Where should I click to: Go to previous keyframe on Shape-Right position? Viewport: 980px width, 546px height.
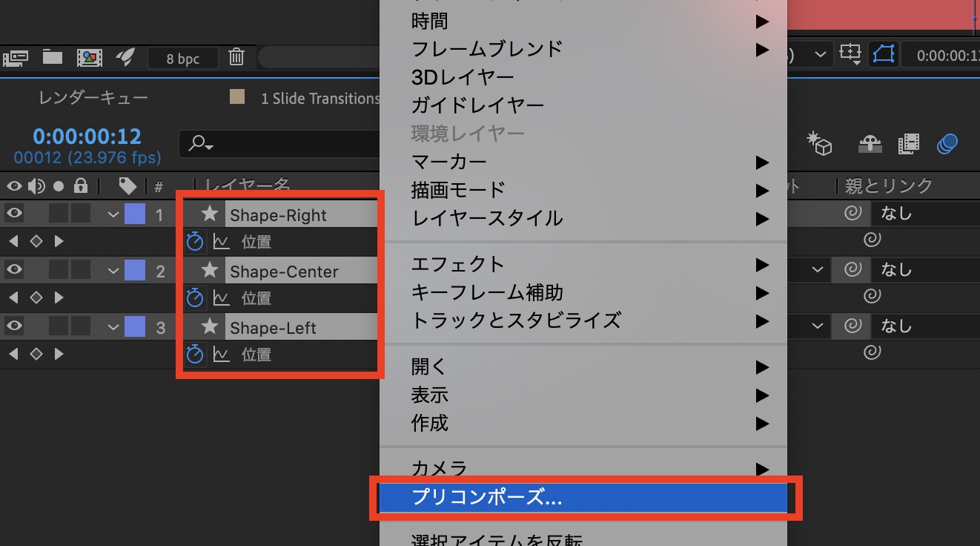[13, 241]
